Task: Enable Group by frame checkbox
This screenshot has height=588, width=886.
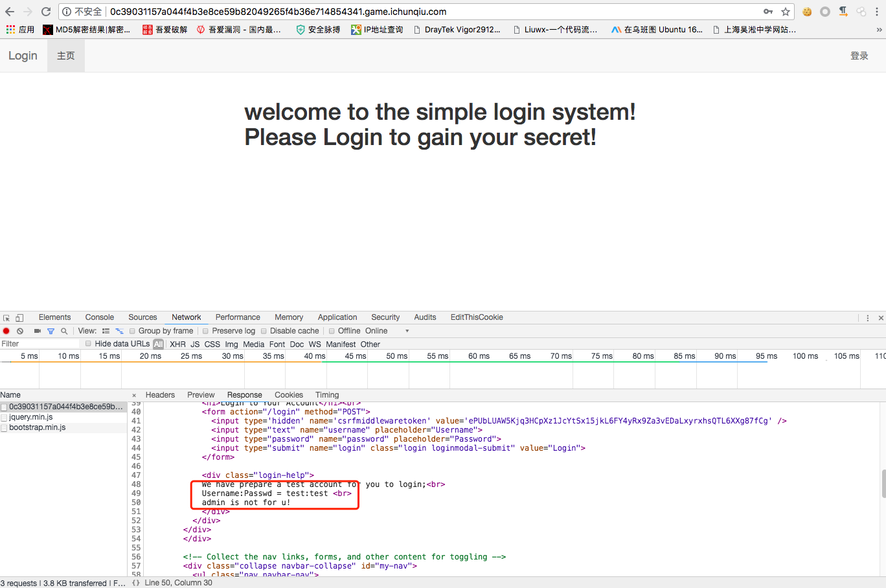Action: click(133, 331)
